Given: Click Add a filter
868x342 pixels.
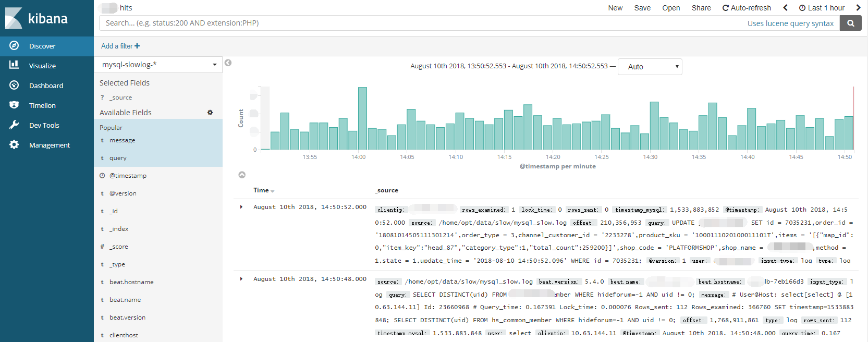Looking at the screenshot, I should [120, 46].
